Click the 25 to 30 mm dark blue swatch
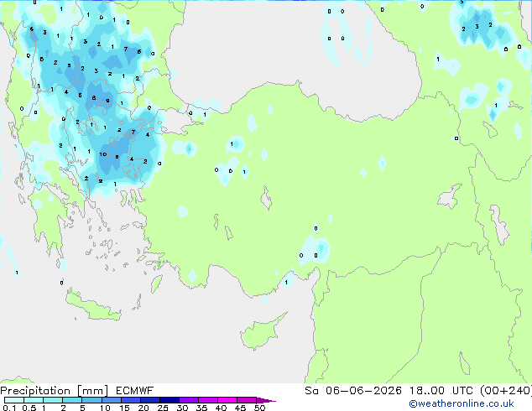Image resolution: width=532 pixels, height=411 pixels. pos(170,400)
